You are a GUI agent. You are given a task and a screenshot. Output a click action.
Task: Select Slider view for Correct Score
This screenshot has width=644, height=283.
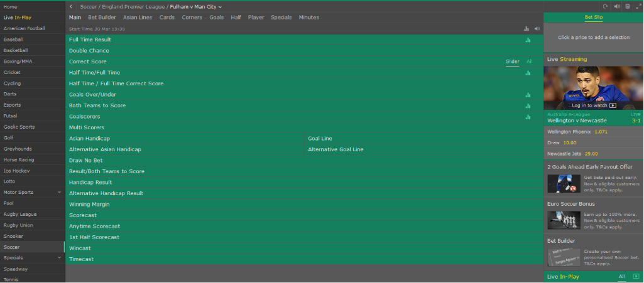[x=513, y=61]
